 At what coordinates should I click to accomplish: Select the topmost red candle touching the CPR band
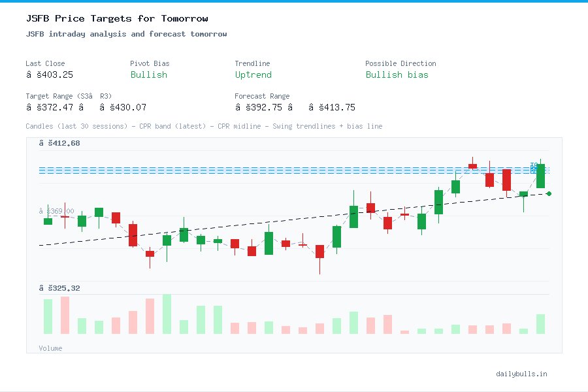tap(472, 166)
